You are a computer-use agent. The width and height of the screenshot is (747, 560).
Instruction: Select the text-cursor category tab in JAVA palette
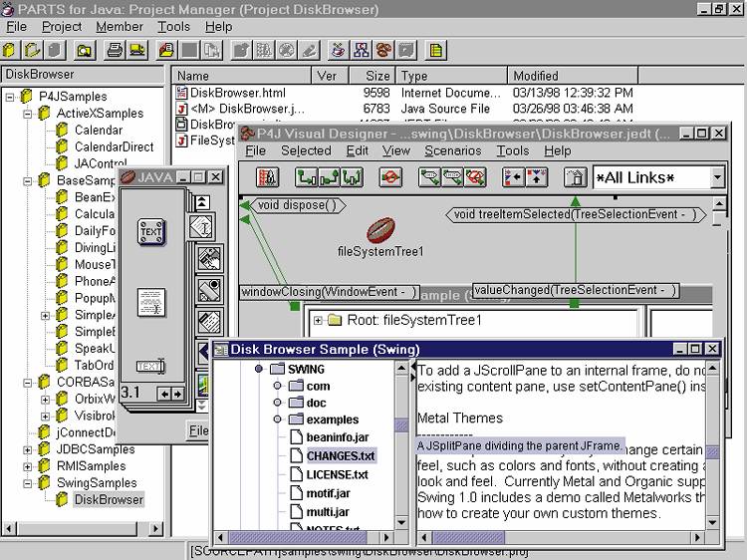(202, 227)
